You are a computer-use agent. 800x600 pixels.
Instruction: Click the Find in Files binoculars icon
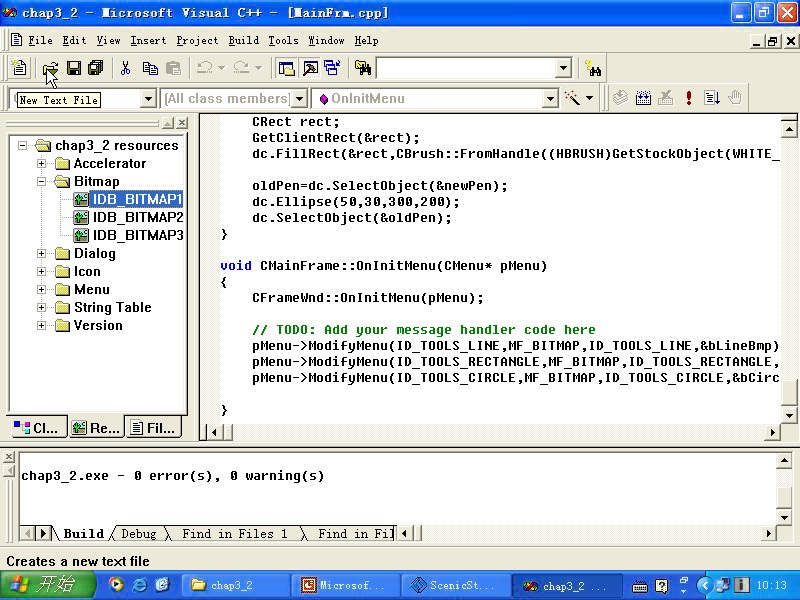tap(363, 68)
